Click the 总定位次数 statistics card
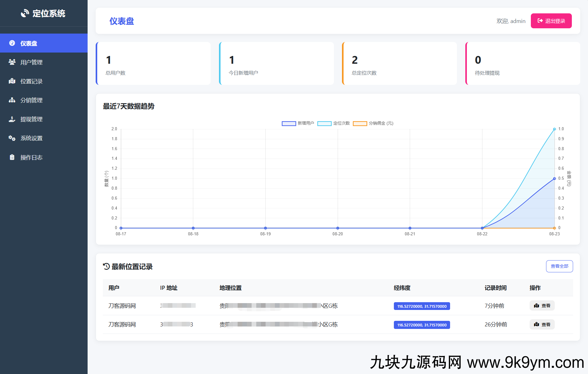This screenshot has width=588, height=374. 399,63
